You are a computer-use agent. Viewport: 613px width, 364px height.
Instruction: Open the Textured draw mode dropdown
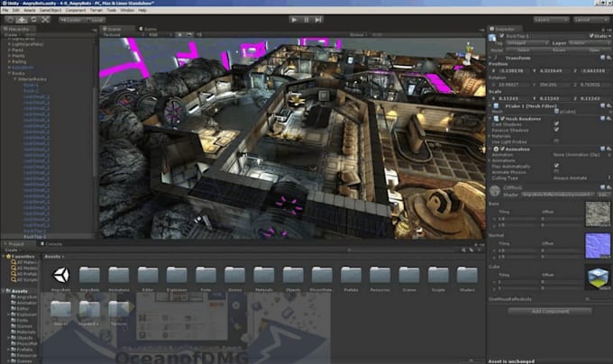124,35
